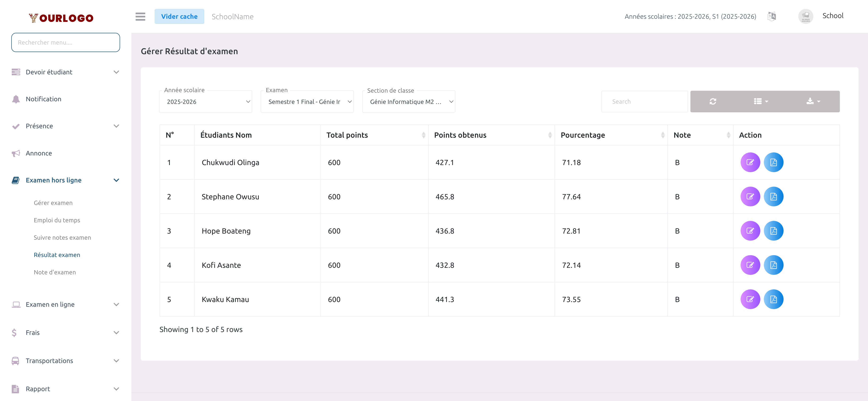Open the export download menu

coord(813,101)
